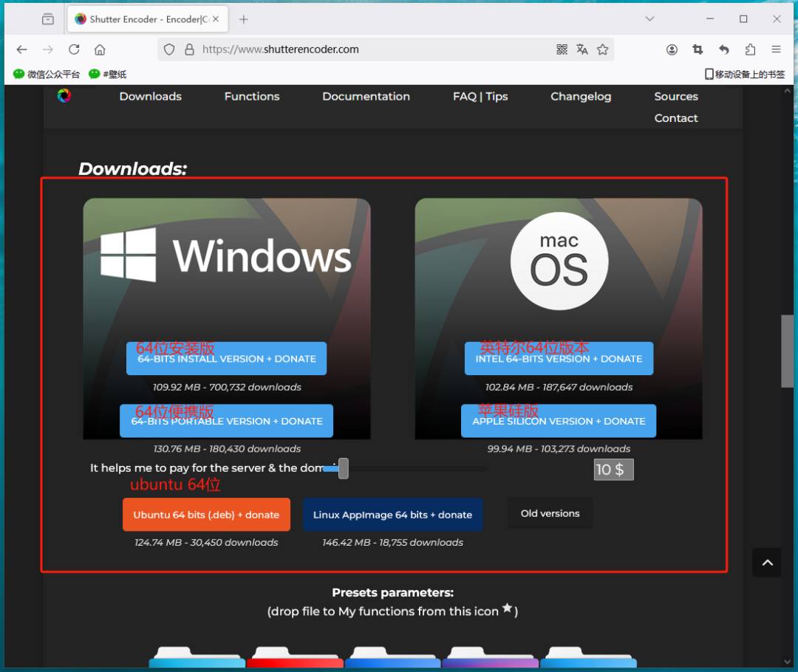The image size is (798, 672).
Task: Open the account profile icon
Action: point(672,49)
